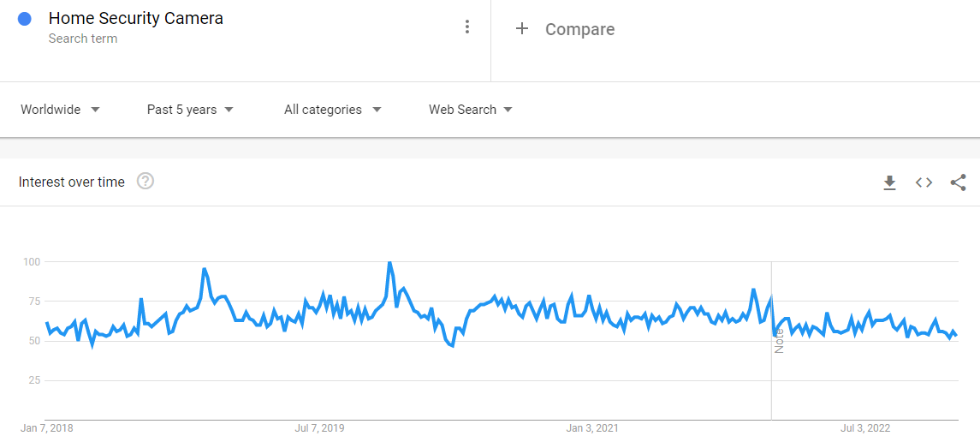Click the Compare text to add term
The height and width of the screenshot is (448, 980).
coord(579,29)
